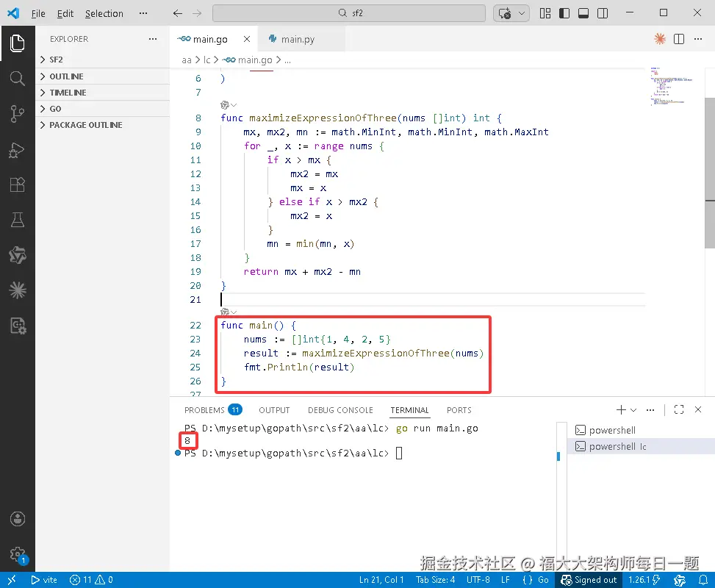Expand the SF2 folder section
Screen dimensions: 715x588
point(102,60)
